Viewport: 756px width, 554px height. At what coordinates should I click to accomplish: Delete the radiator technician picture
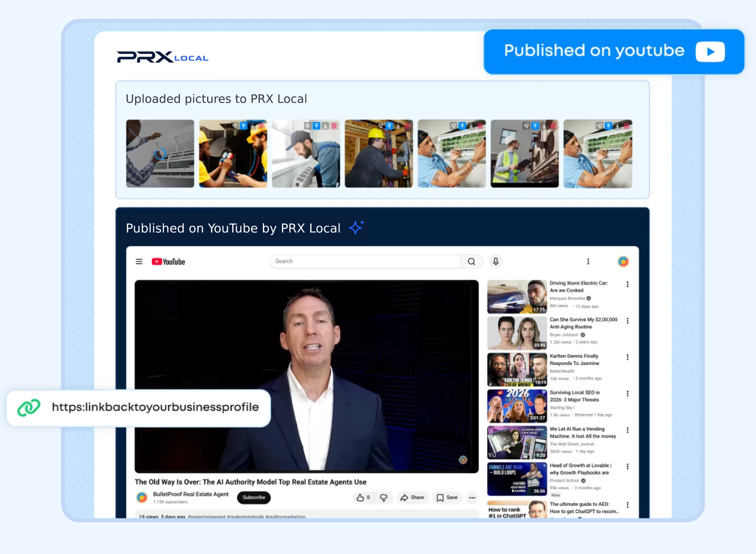click(334, 126)
